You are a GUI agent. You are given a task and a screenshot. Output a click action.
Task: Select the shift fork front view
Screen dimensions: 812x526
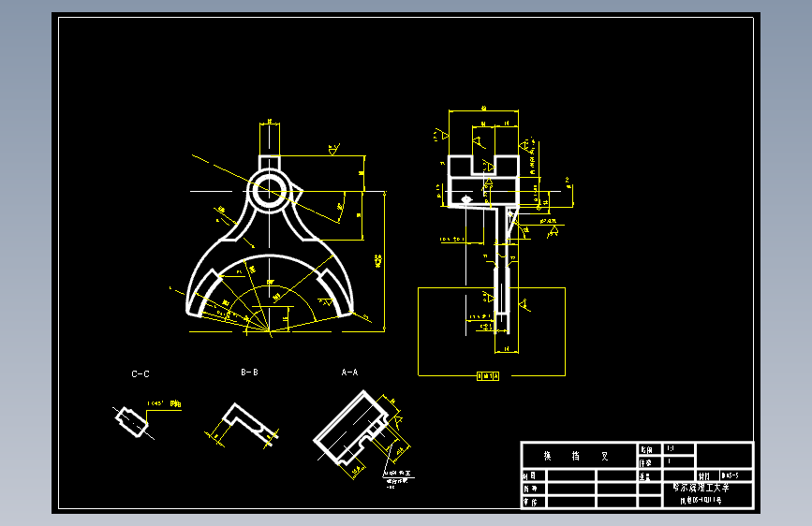(270, 236)
